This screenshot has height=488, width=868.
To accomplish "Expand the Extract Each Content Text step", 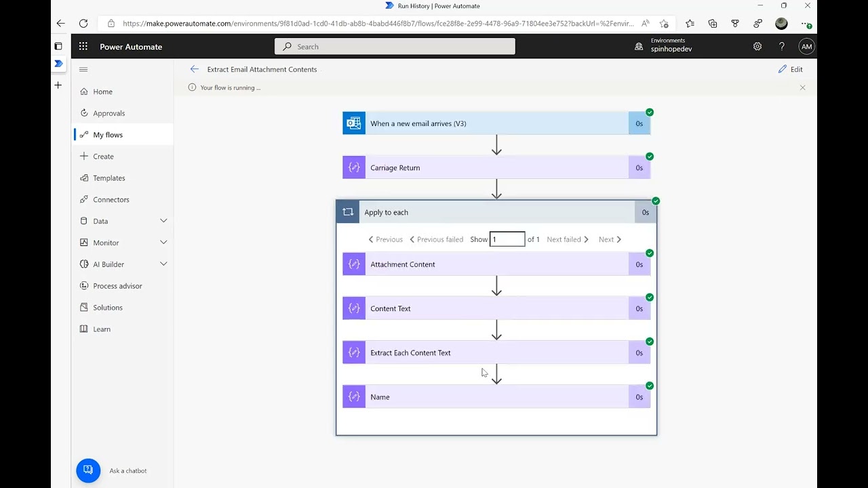I will pyautogui.click(x=496, y=352).
